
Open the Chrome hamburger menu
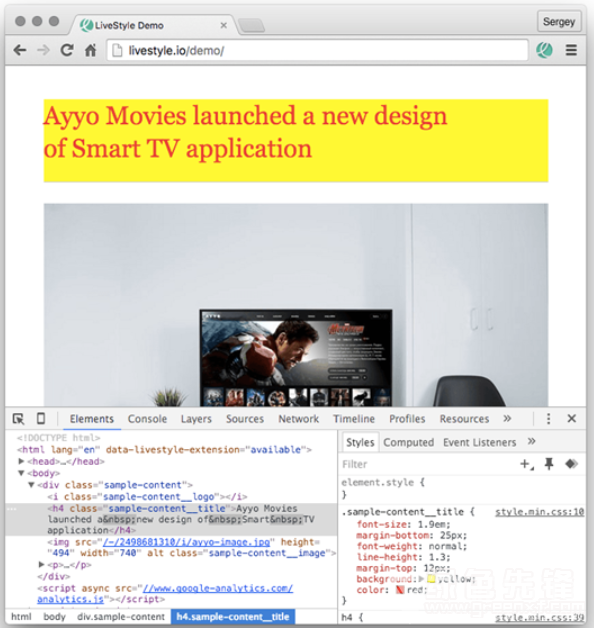pyautogui.click(x=571, y=50)
